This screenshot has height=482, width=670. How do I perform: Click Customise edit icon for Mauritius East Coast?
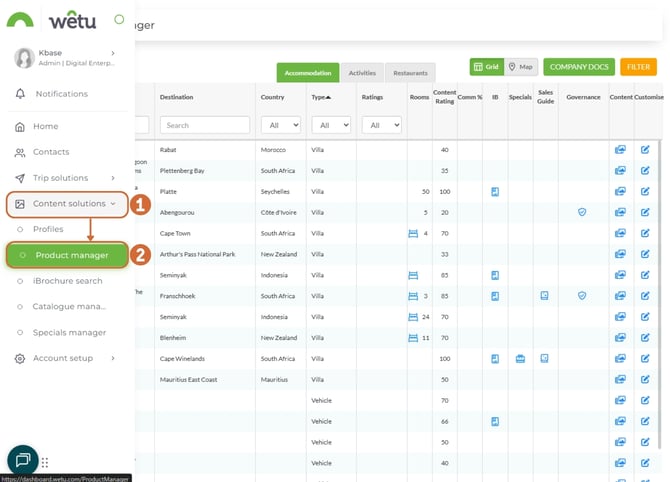(x=645, y=379)
